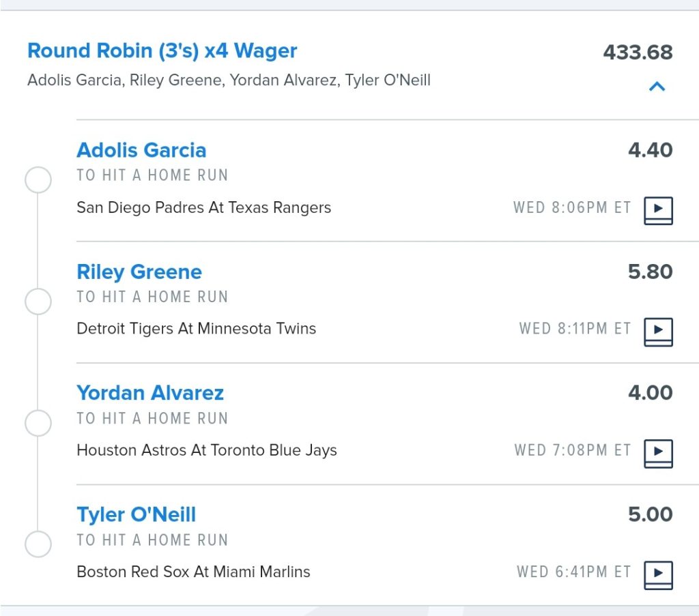Open live stream icon for Astros at Blue Jays
This screenshot has height=616, width=699.
click(x=658, y=454)
